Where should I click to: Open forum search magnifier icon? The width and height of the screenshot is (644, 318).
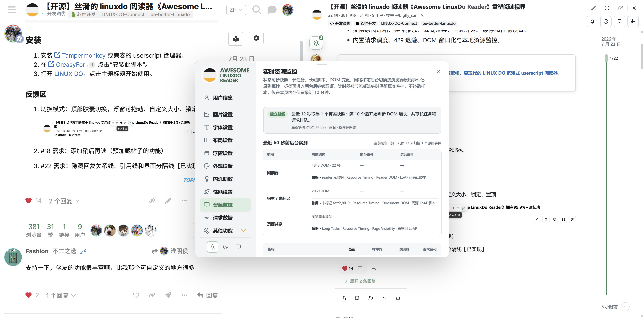point(257,10)
